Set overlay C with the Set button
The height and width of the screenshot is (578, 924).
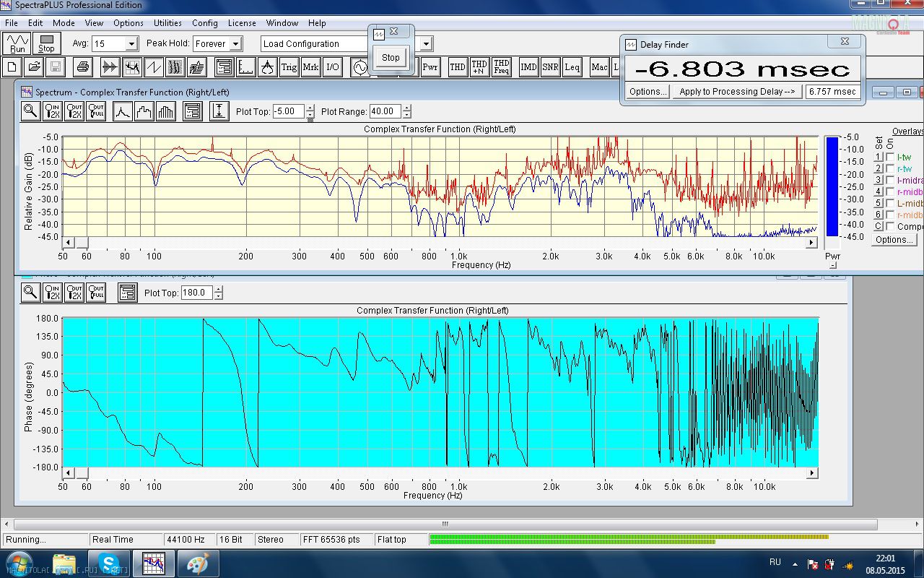tap(879, 226)
